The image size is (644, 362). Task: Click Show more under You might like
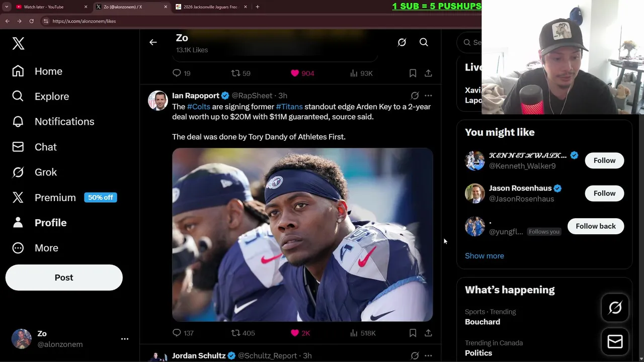point(484,256)
